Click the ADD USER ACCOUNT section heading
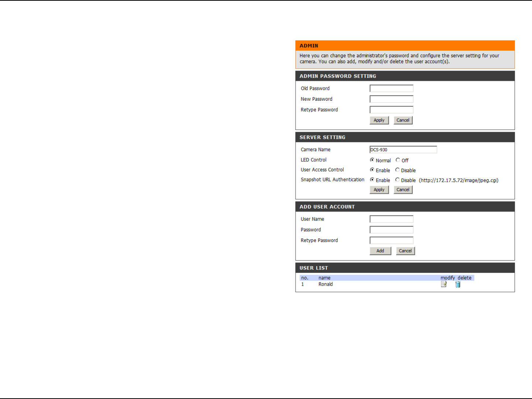The height and width of the screenshot is (399, 532). tap(327, 207)
